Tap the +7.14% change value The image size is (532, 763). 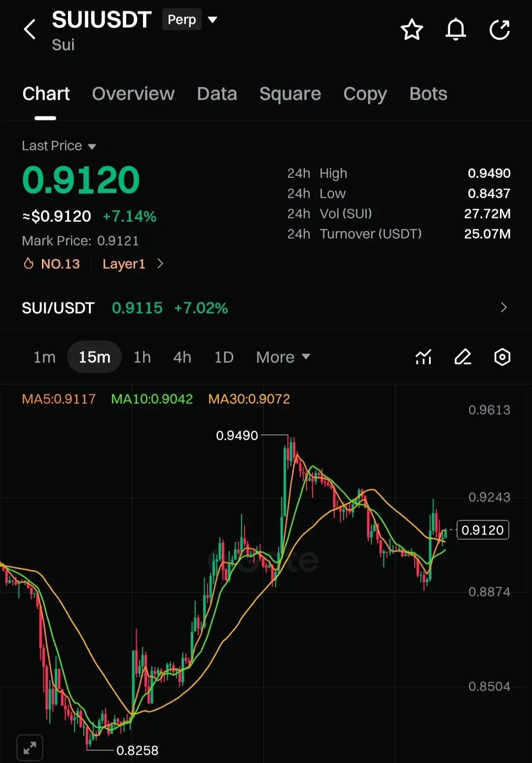(x=130, y=216)
